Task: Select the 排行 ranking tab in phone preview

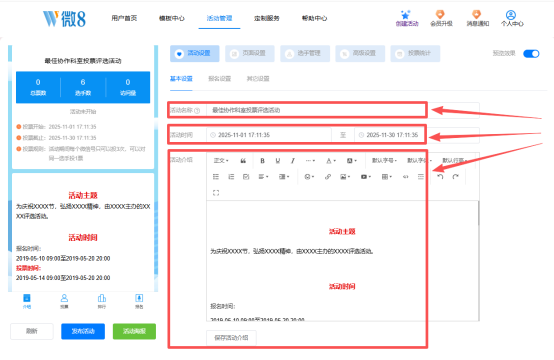Action: (102, 301)
